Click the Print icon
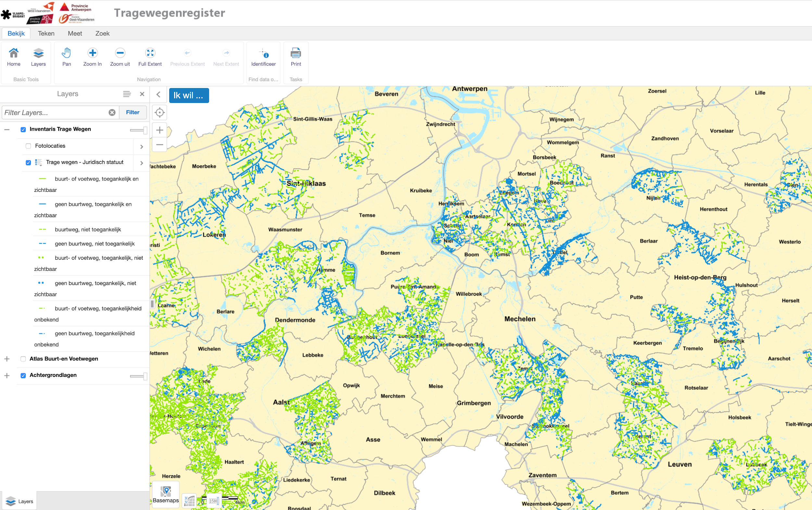This screenshot has width=812, height=510. click(x=296, y=54)
